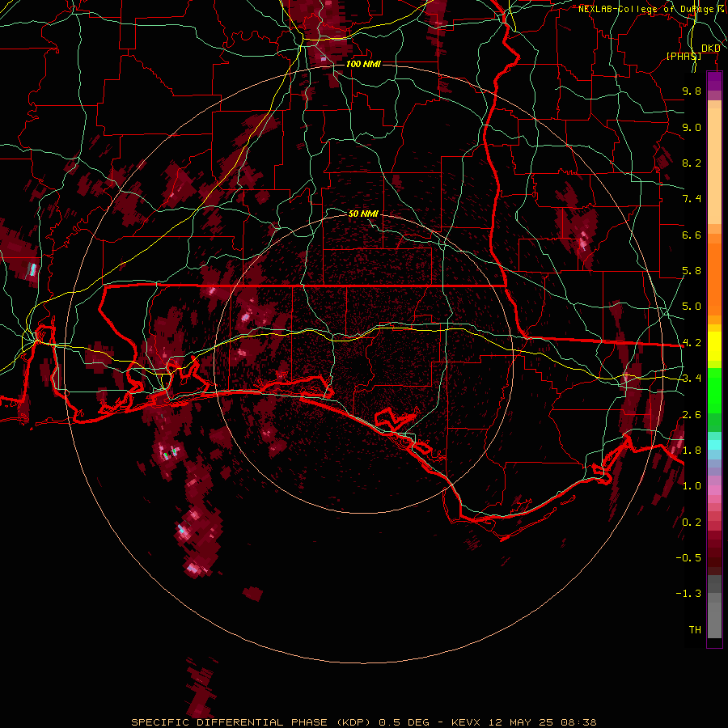Click the 8.2 scale value

(692, 163)
